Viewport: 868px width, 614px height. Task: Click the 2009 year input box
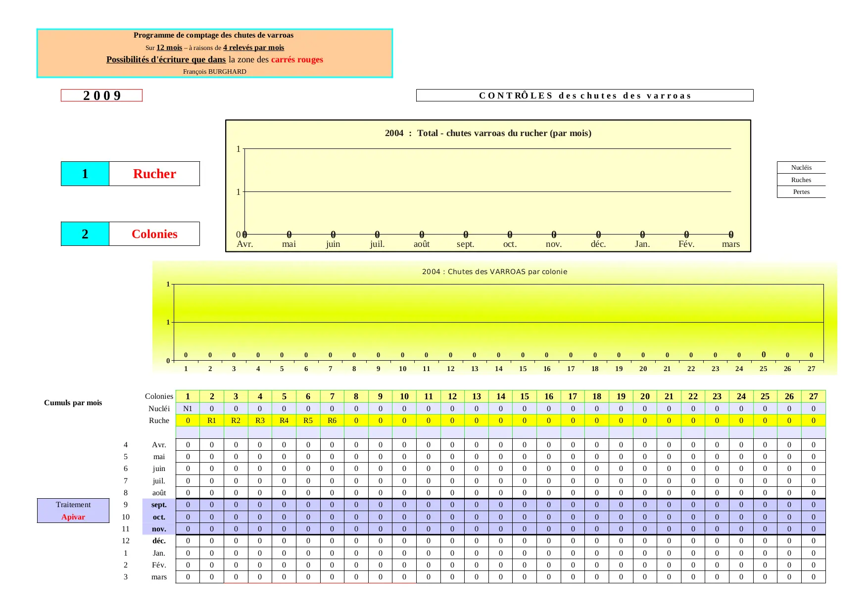click(101, 95)
